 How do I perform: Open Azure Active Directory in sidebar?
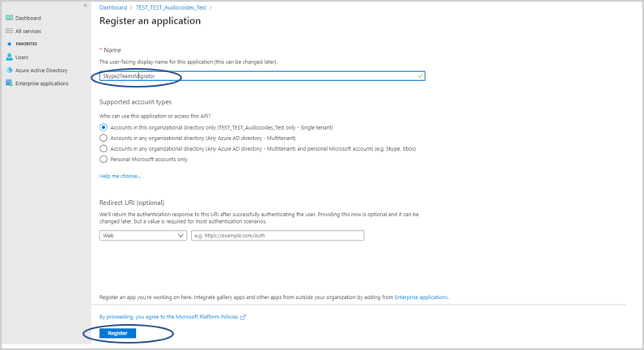click(x=41, y=70)
